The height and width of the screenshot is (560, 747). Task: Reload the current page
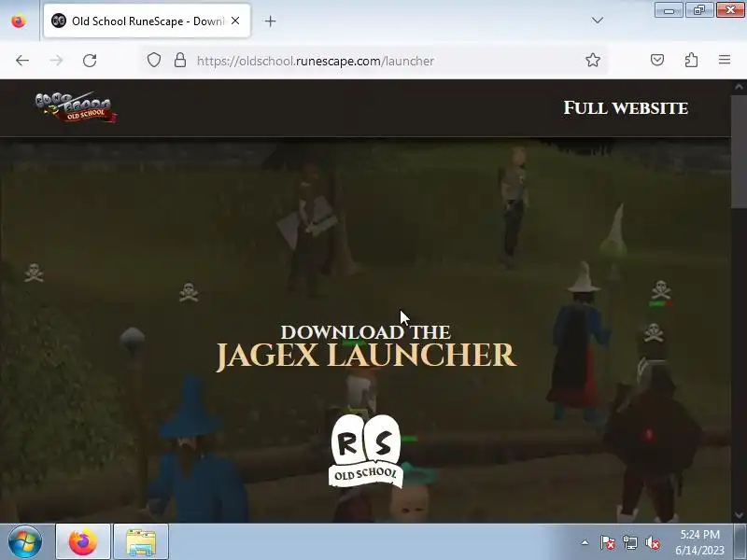coord(90,61)
